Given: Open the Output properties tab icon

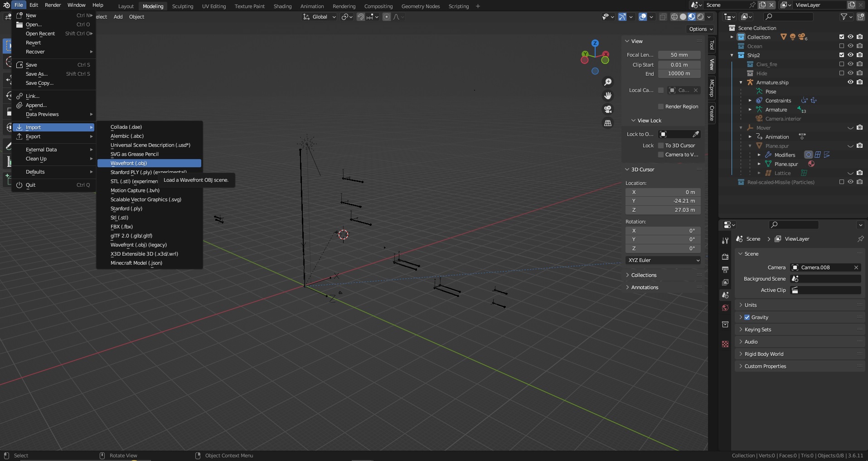Looking at the screenshot, I should point(725,269).
